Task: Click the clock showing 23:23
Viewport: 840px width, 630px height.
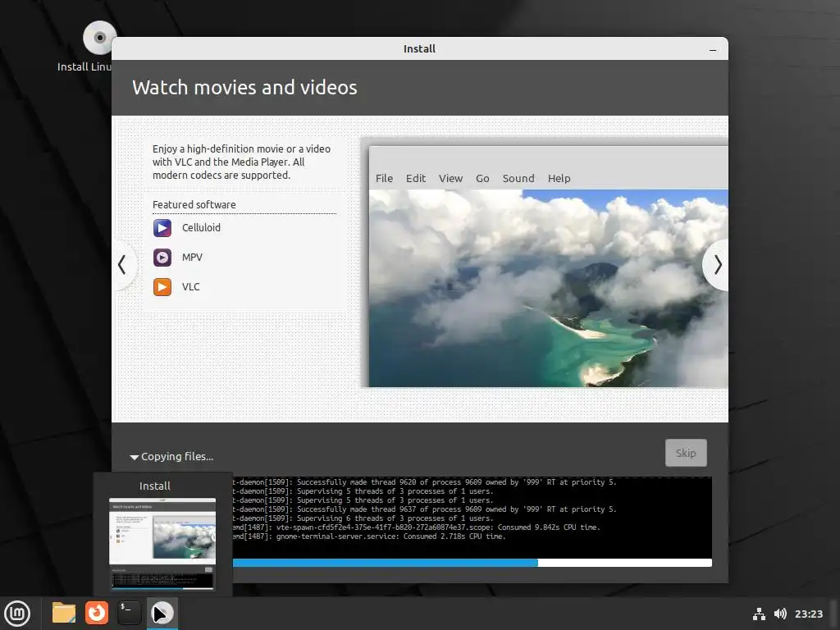Action: pos(808,614)
